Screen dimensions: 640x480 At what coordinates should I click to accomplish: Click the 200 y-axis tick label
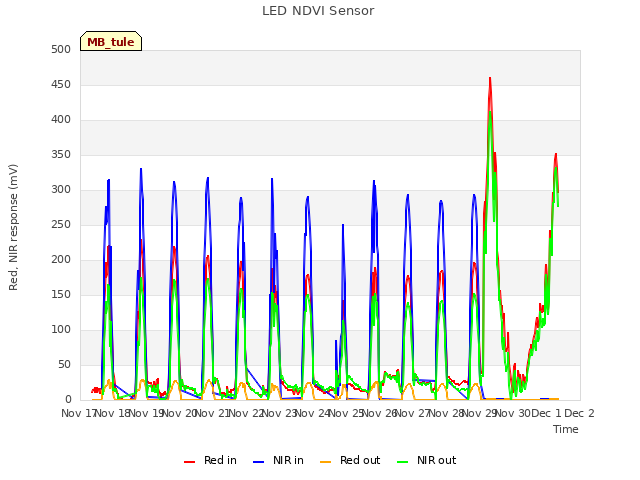pos(61,260)
